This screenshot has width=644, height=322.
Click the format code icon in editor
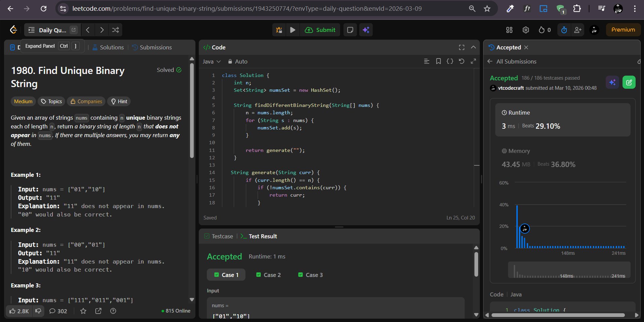pos(426,61)
